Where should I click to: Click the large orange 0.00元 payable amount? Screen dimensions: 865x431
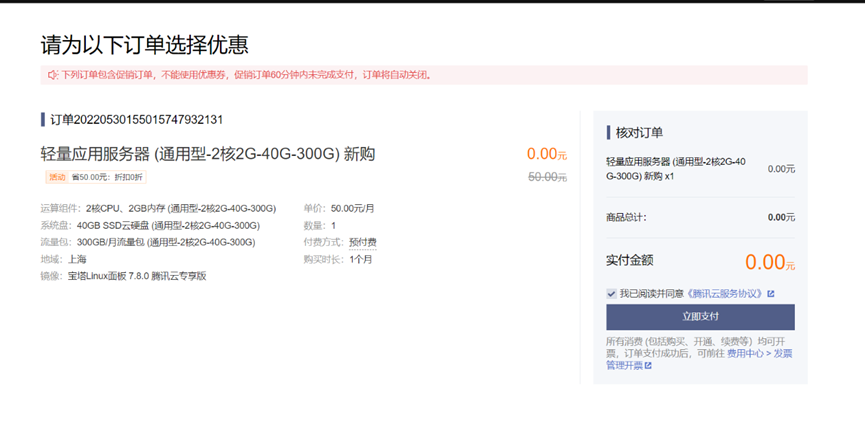click(770, 262)
